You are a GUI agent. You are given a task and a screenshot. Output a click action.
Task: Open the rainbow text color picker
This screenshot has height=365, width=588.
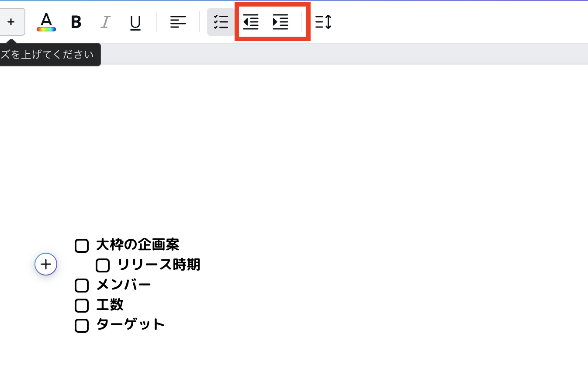46,22
